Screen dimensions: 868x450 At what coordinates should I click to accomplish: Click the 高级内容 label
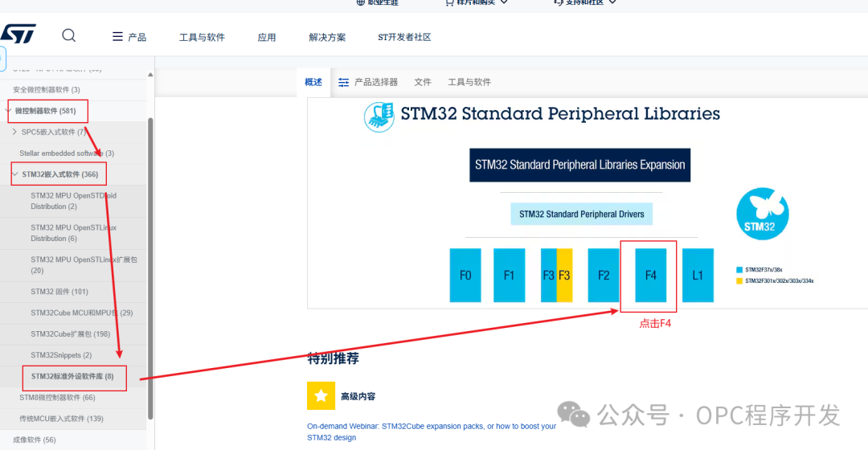pyautogui.click(x=358, y=396)
